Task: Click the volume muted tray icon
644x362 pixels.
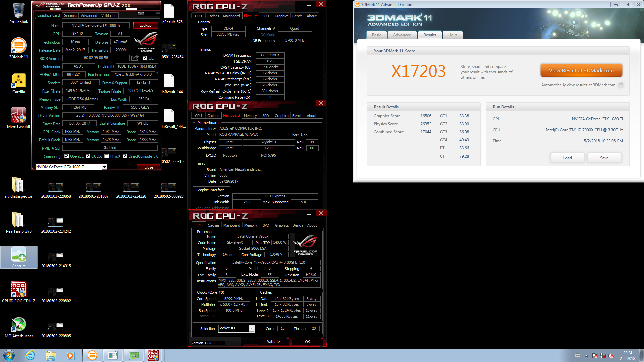Action: pyautogui.click(x=611, y=356)
